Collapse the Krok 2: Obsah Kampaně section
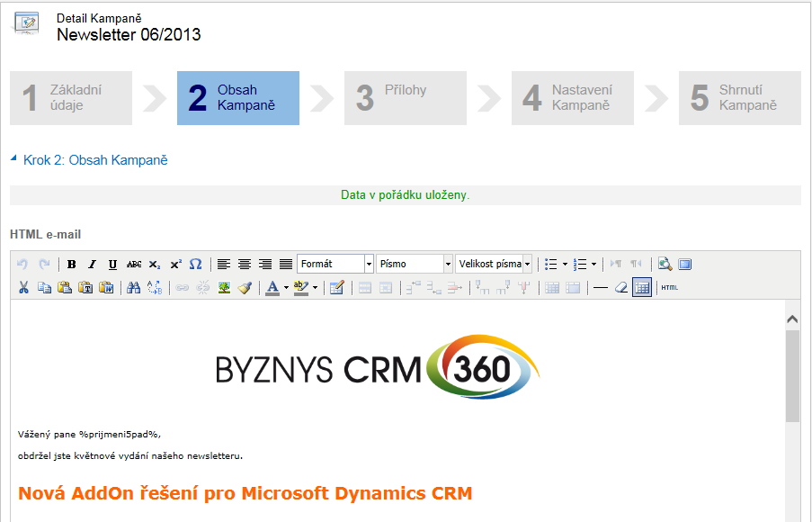 click(14, 158)
